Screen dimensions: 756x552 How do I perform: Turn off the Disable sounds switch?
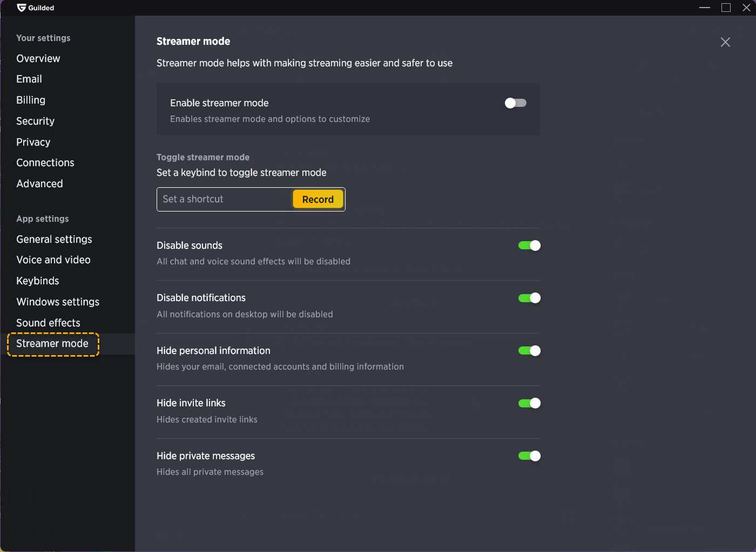[529, 246]
